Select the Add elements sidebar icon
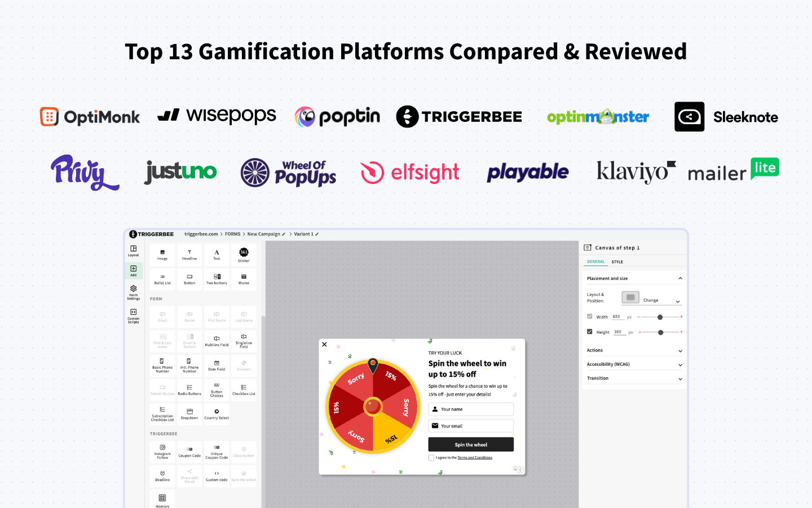The height and width of the screenshot is (508, 812). coord(134,271)
